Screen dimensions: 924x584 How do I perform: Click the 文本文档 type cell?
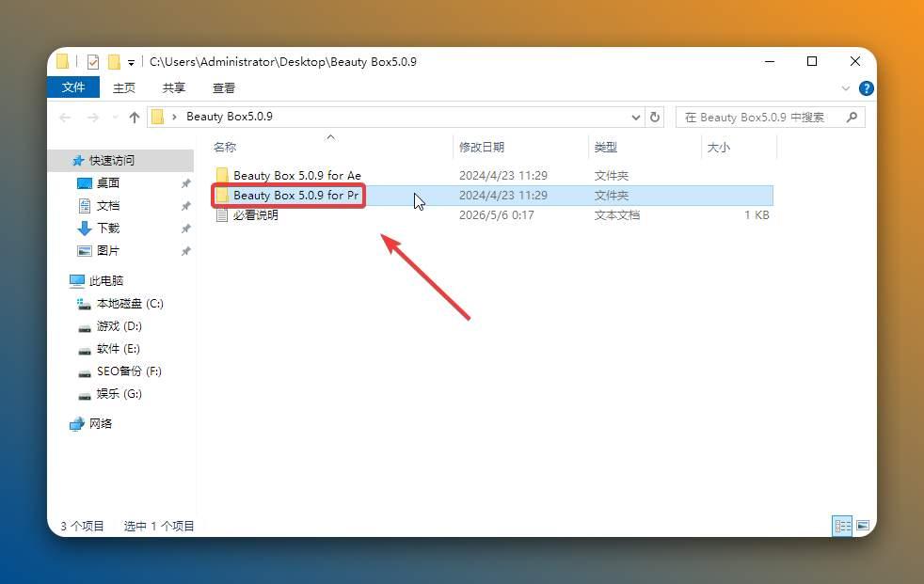(616, 215)
